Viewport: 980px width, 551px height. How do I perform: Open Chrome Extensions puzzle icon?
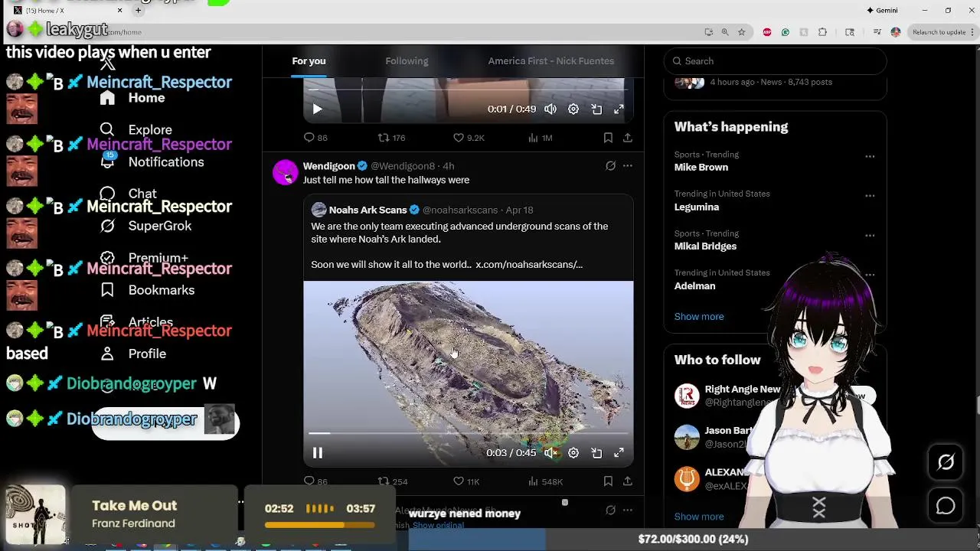[x=822, y=32]
